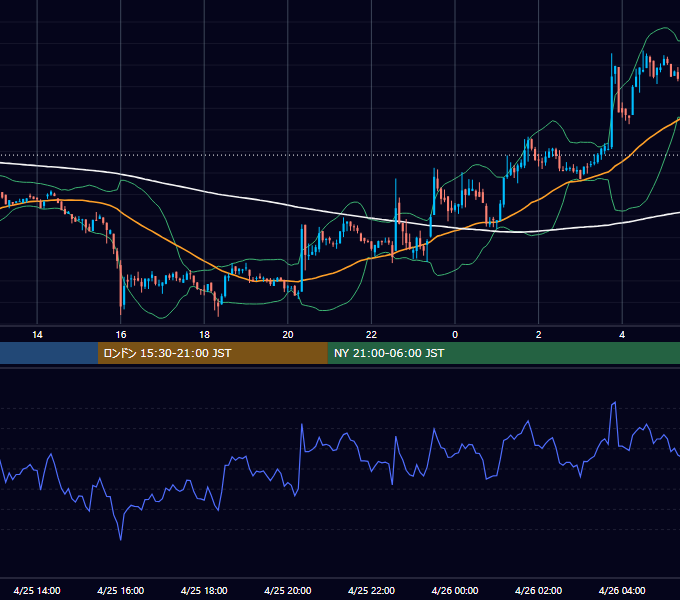Click the 18 hour label on price chart axis
Viewport: 680px width, 600px height.
click(x=204, y=335)
